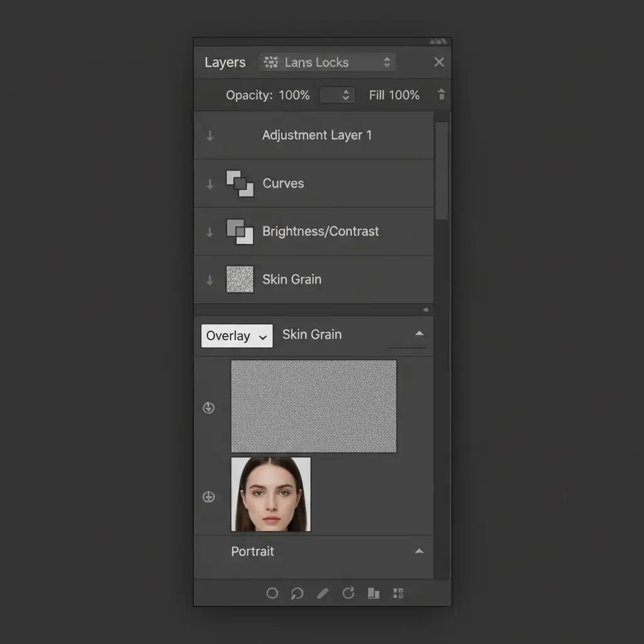The height and width of the screenshot is (644, 644).
Task: Toggle the circle icon beside the grain texture
Action: pyautogui.click(x=209, y=408)
